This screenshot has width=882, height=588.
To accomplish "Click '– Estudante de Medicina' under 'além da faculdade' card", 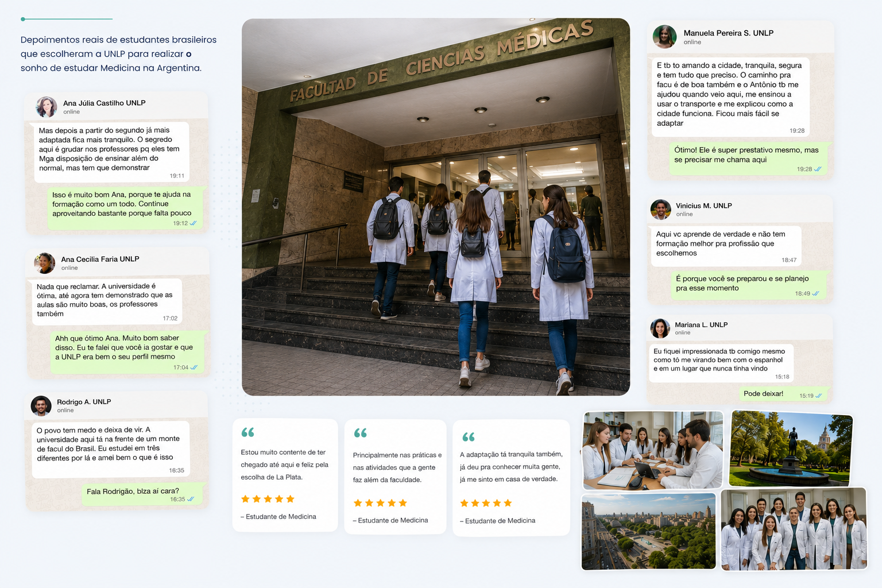I will click(390, 520).
